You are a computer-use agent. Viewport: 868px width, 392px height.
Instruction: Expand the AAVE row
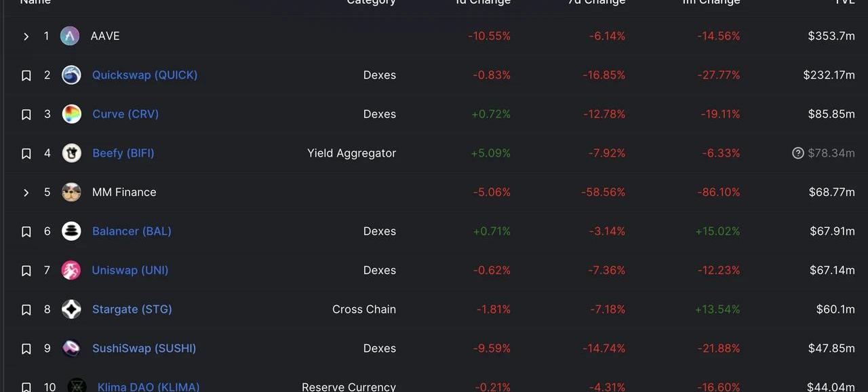click(x=26, y=37)
